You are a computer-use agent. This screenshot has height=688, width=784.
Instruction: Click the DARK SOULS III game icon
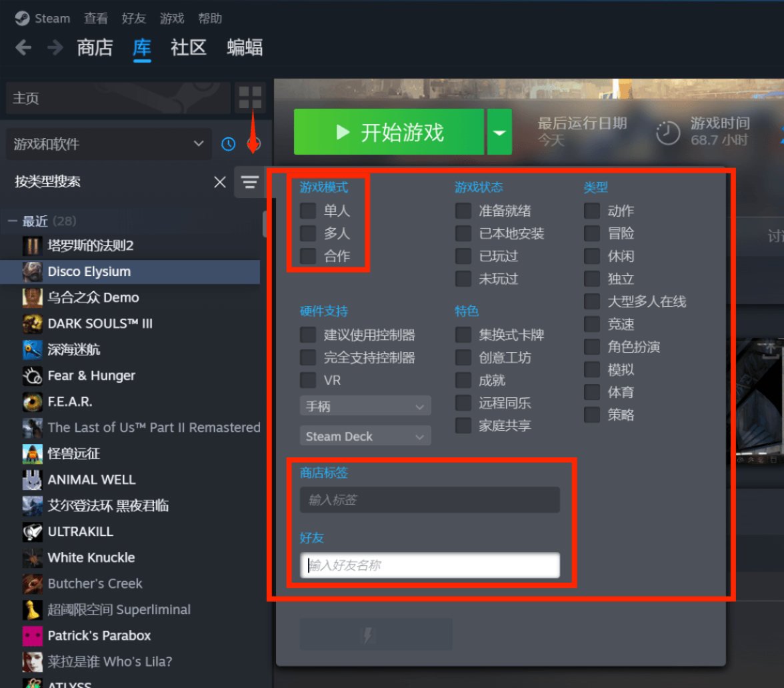pyautogui.click(x=33, y=323)
